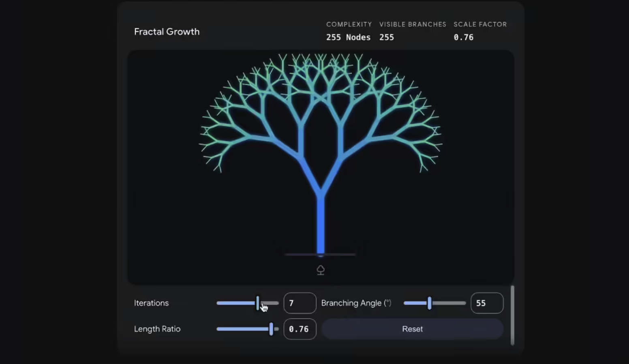Click the Visible Branches value 255

[x=387, y=37]
